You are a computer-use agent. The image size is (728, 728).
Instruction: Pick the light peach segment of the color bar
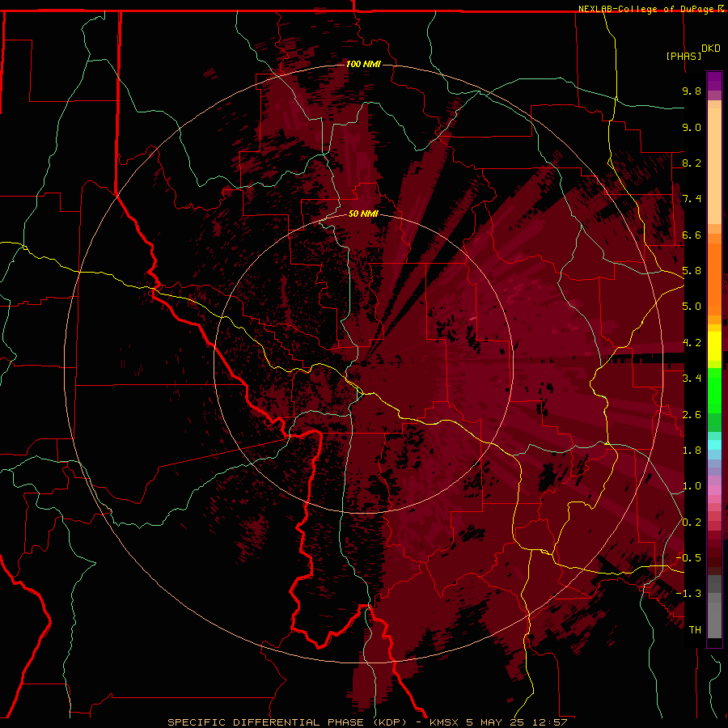[x=714, y=166]
